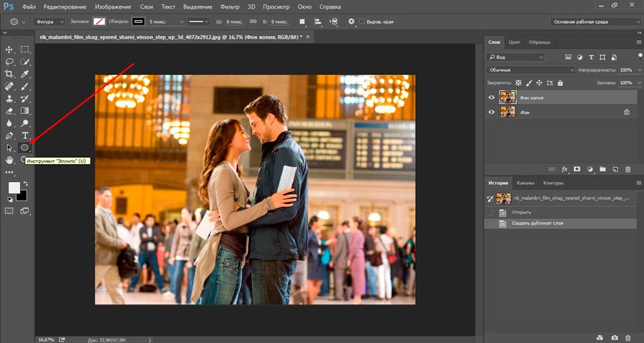
Task: Lock transparent pixels
Action: tap(518, 83)
